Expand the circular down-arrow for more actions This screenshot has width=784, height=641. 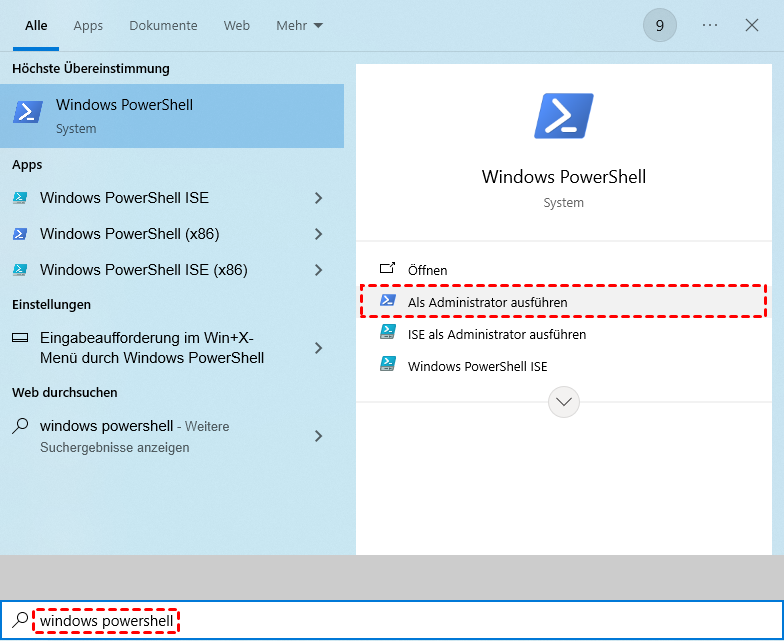coord(564,402)
